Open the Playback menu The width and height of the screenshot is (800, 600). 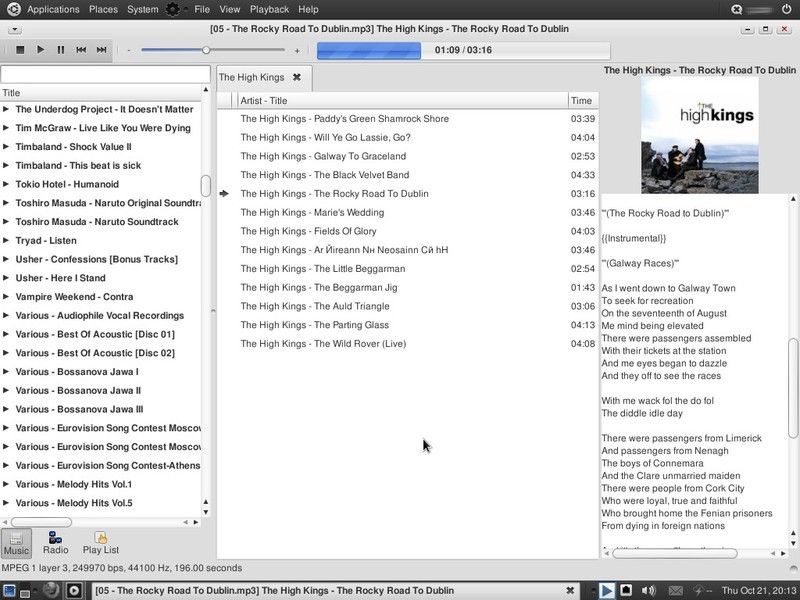(x=269, y=9)
